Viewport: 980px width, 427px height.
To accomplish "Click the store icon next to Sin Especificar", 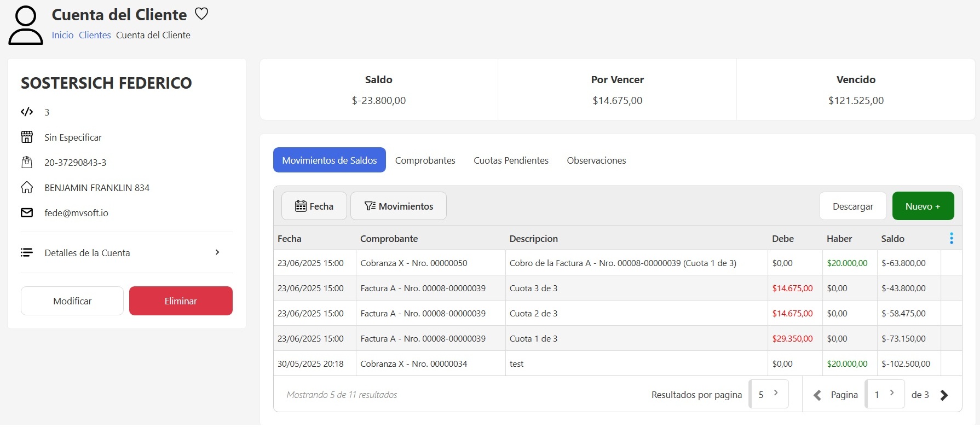I will [27, 137].
